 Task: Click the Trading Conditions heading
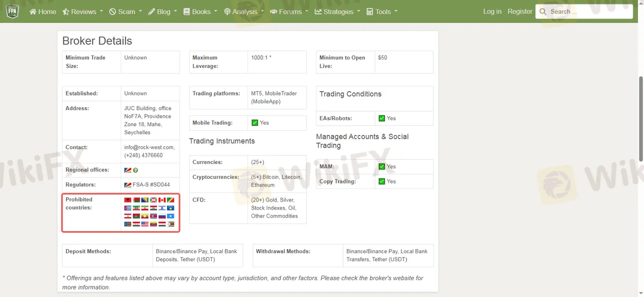pyautogui.click(x=351, y=94)
